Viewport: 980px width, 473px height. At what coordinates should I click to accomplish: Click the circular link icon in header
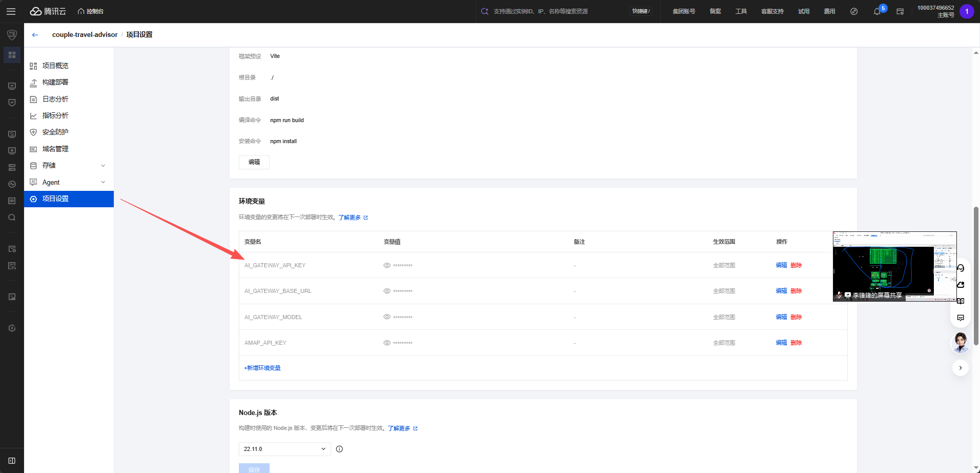click(854, 11)
